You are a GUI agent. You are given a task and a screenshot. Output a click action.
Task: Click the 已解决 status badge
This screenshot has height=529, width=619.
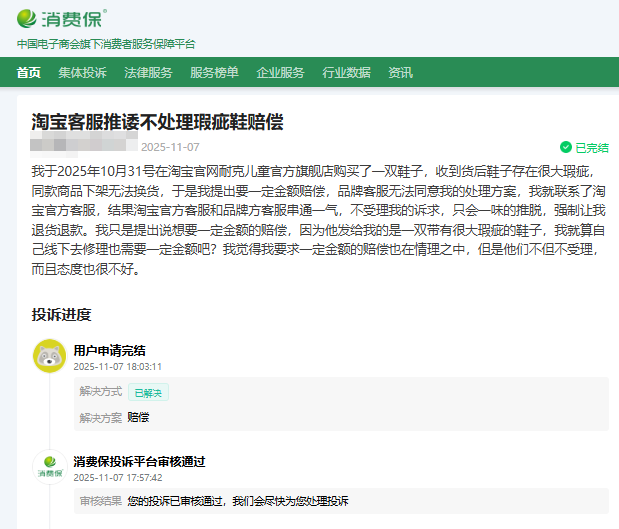[x=150, y=392]
